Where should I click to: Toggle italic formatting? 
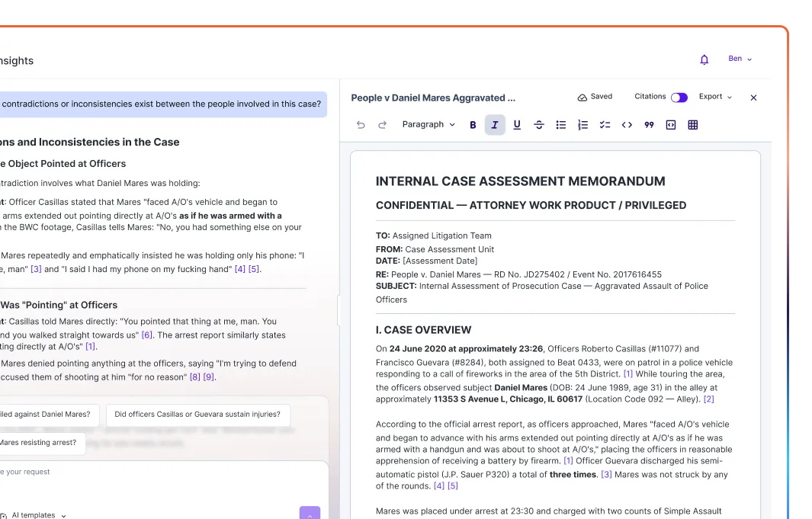pos(495,125)
